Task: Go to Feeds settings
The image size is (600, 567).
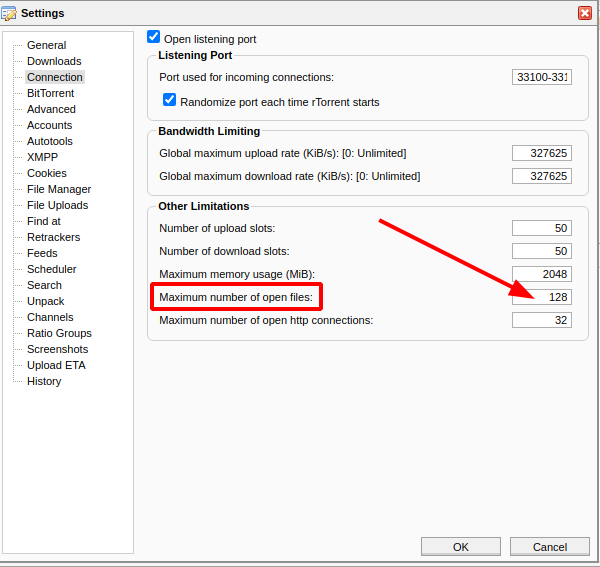Action: tap(42, 253)
